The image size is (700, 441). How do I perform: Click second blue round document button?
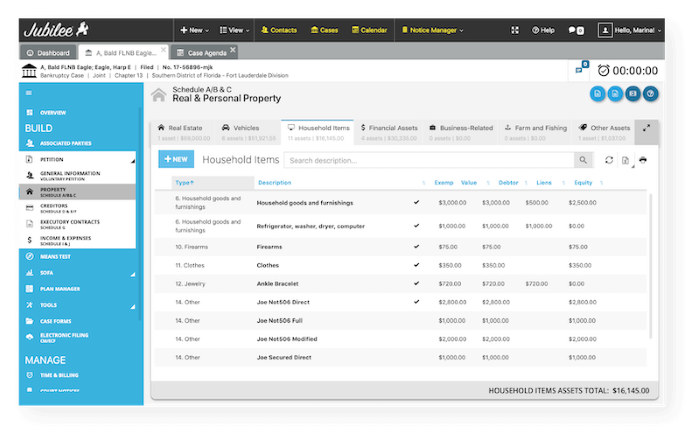point(615,94)
